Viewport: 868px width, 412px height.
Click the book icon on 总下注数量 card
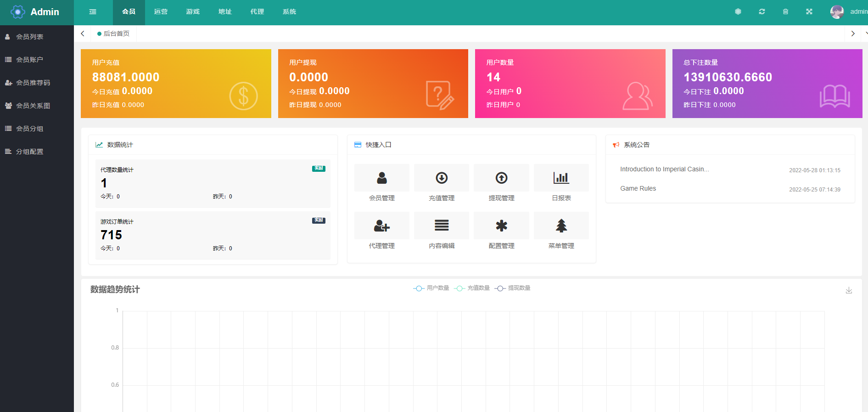click(835, 96)
